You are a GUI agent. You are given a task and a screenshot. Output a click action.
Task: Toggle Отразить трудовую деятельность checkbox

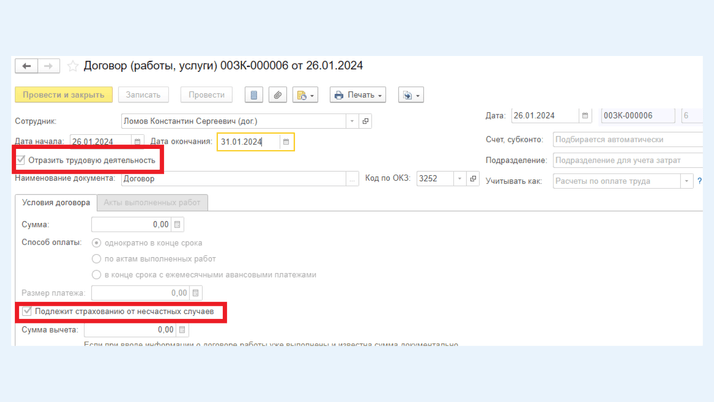[x=21, y=160]
